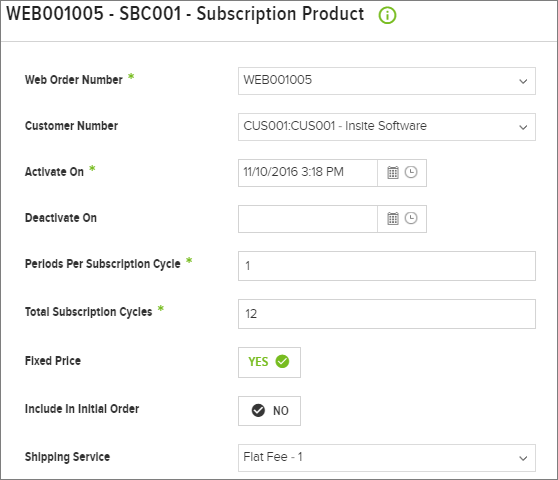Open clock time picker for Activate On
Screen dimensions: 558x480
(411, 172)
